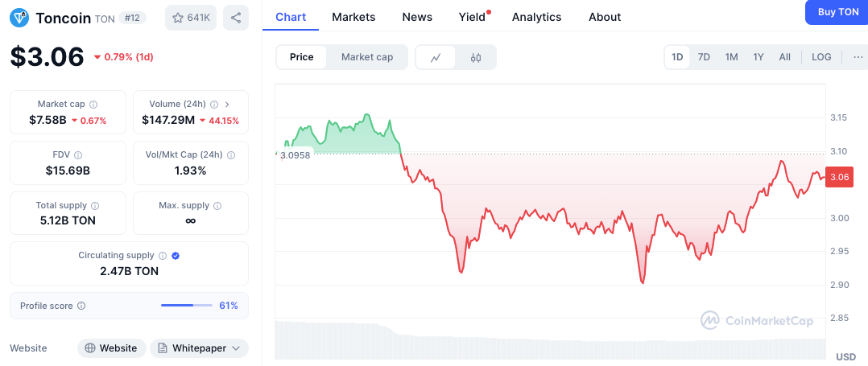The width and height of the screenshot is (868, 366).
Task: Click the verified badge on Circulating supply
Action: 176,256
